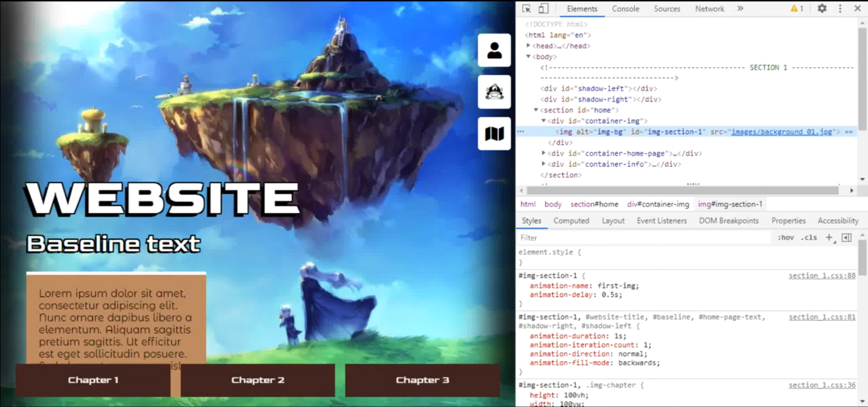Viewport: 868px width, 407px height.
Task: Show more DevTools tabs chevron
Action: (740, 8)
